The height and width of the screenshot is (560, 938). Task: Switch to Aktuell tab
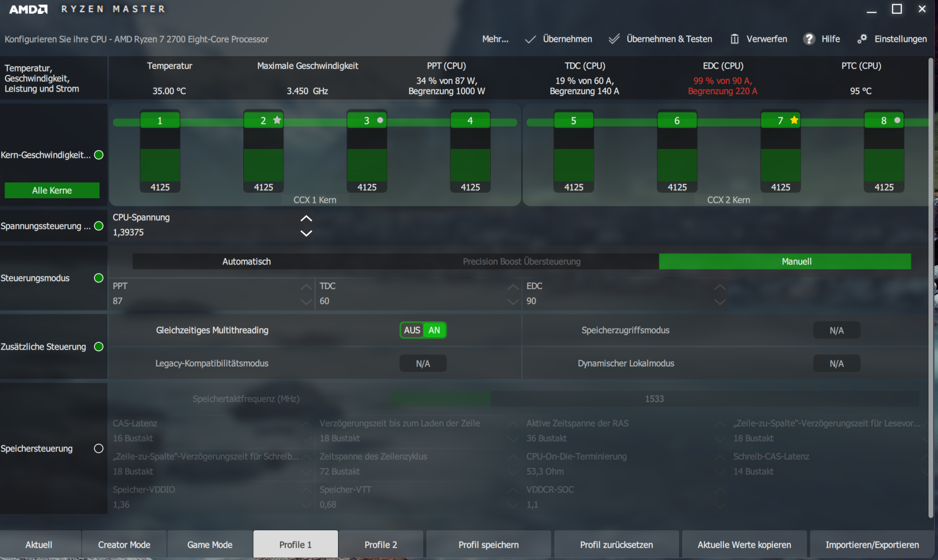(39, 545)
